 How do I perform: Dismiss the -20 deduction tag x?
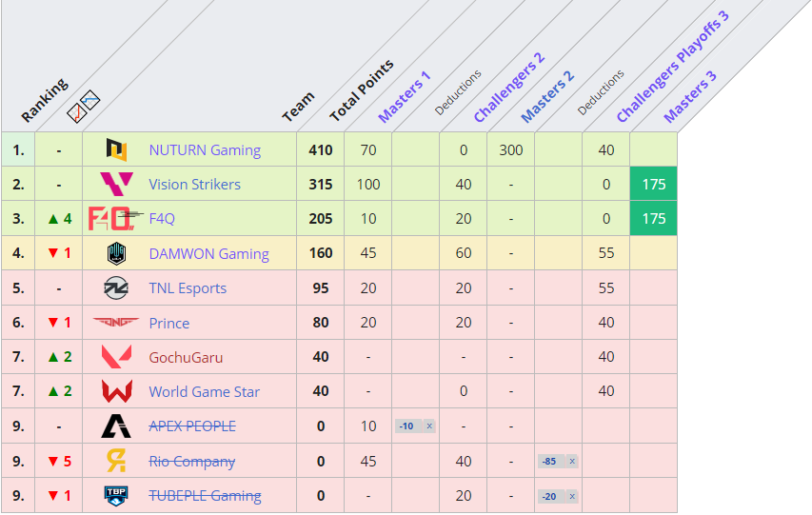click(x=572, y=496)
